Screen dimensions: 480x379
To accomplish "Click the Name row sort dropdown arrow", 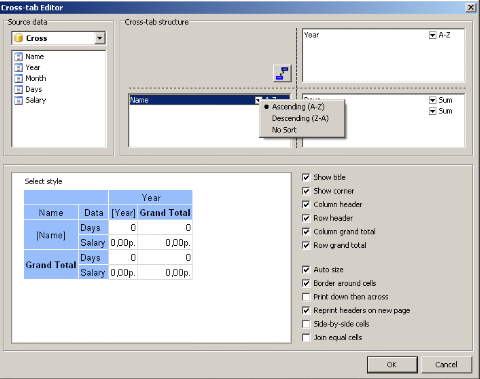I will pos(258,100).
